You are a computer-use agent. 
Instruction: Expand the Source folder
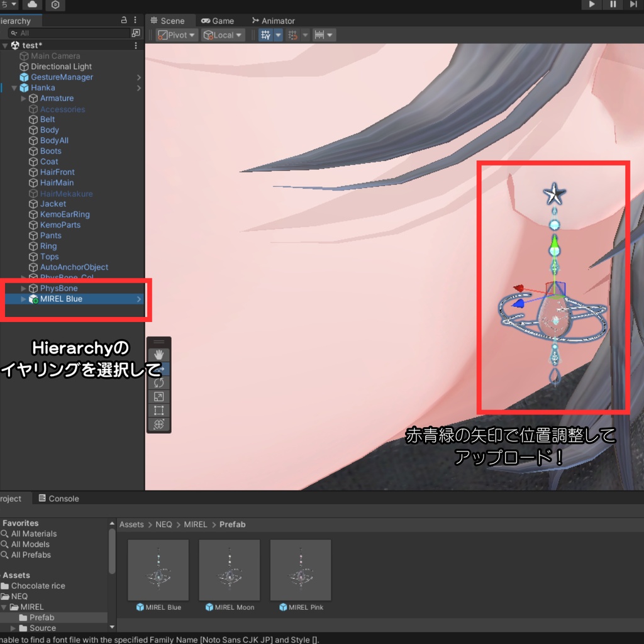pyautogui.click(x=13, y=628)
